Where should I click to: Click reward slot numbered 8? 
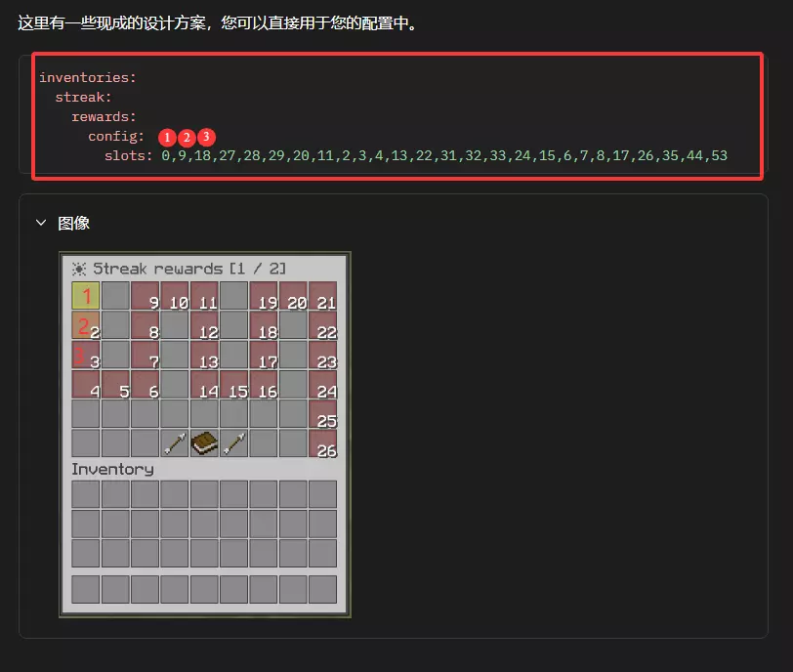146,325
